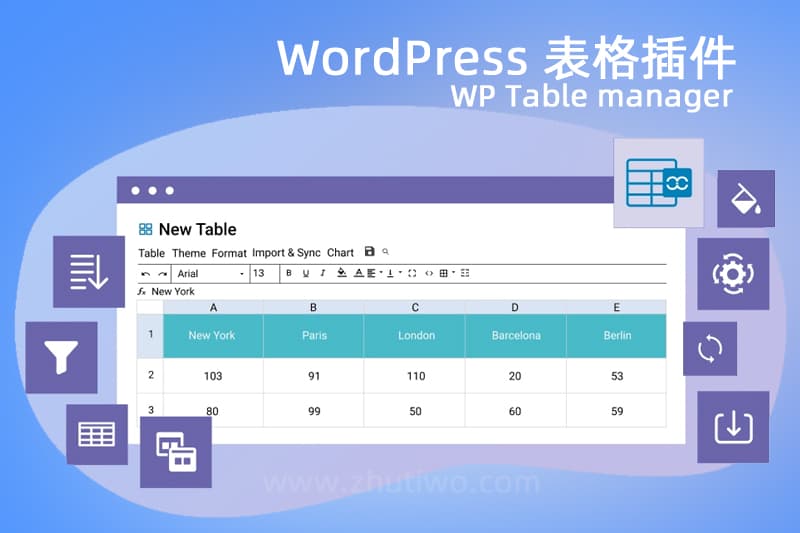Select row 3 header
This screenshot has width=800, height=533.
(151, 410)
